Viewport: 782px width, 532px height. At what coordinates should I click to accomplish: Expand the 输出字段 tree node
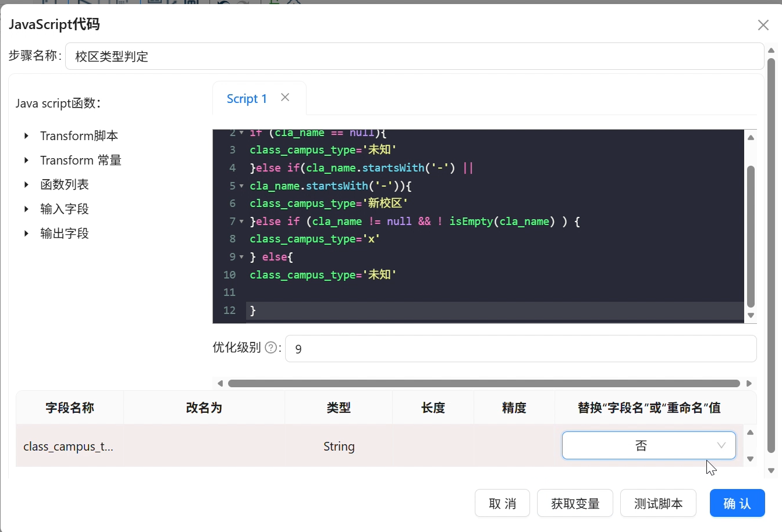[26, 233]
